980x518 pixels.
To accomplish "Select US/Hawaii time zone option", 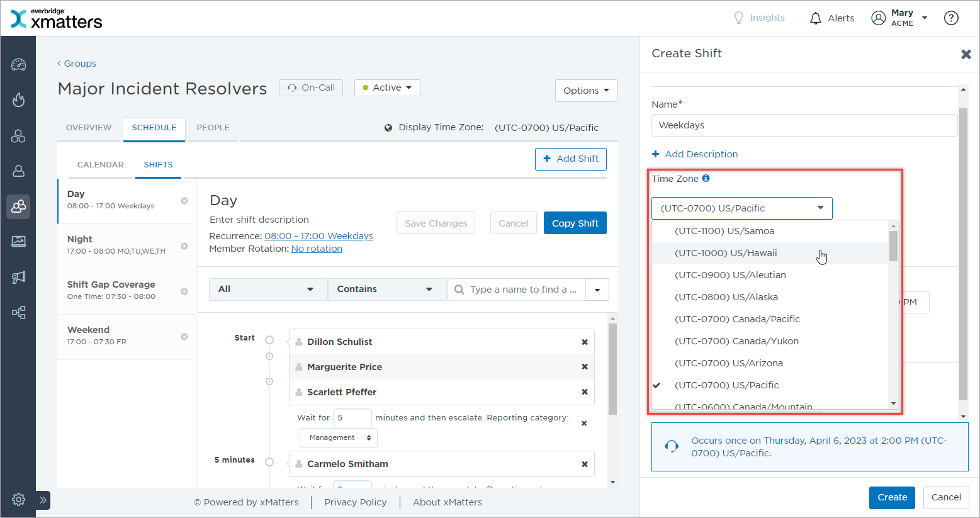I will click(x=770, y=253).
